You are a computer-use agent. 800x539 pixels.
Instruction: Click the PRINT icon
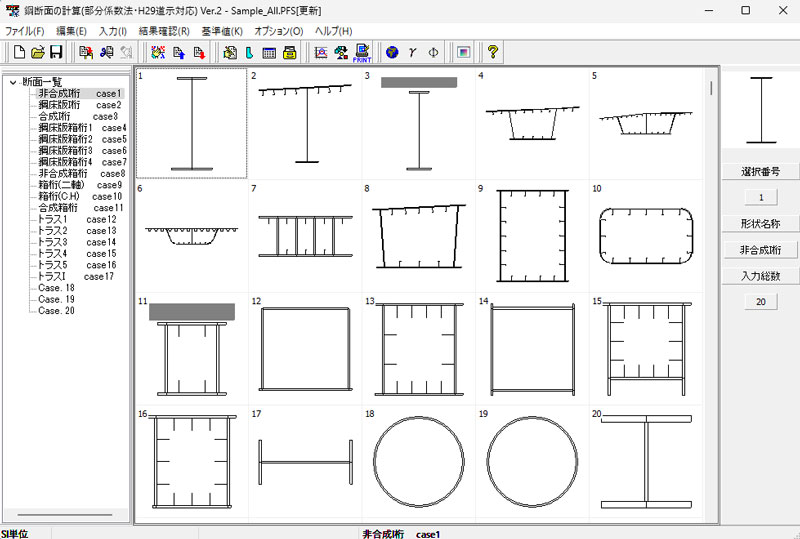(362, 53)
